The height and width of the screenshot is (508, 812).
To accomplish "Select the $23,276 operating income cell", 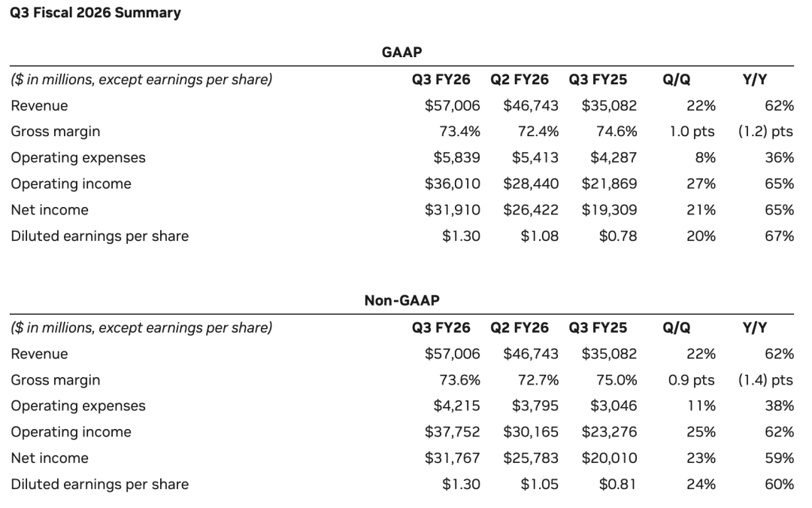I will pos(609,432).
